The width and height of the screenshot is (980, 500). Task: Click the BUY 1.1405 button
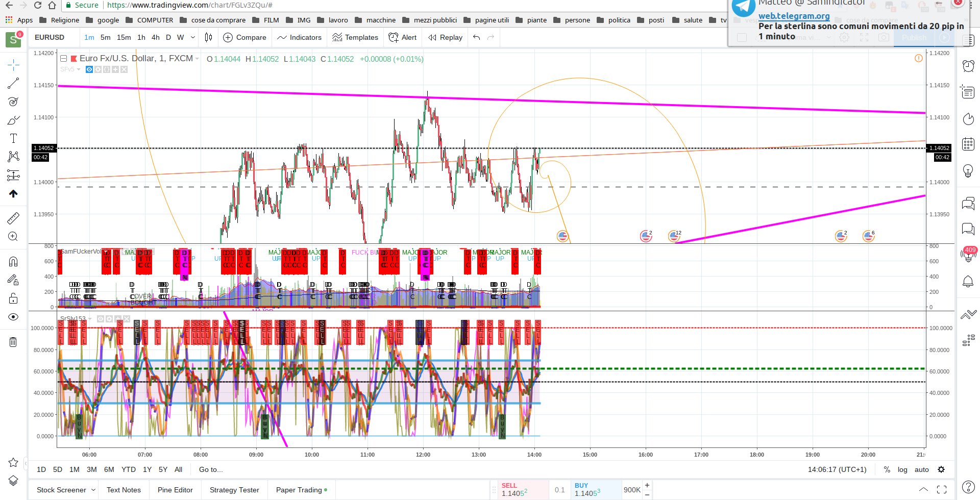click(x=596, y=489)
